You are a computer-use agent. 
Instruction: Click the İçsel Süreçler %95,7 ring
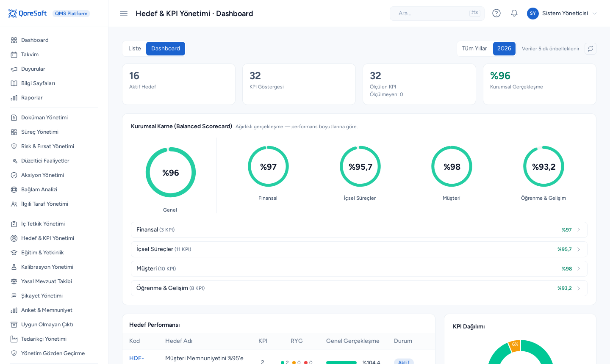(360, 166)
